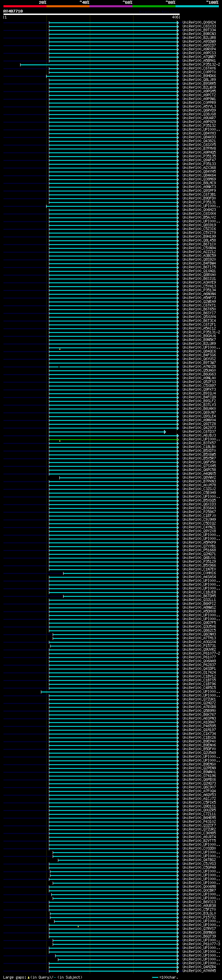Screen dimensions: 222x980
Task: Select UniRef100_O74196 label
Action: (199, 776)
